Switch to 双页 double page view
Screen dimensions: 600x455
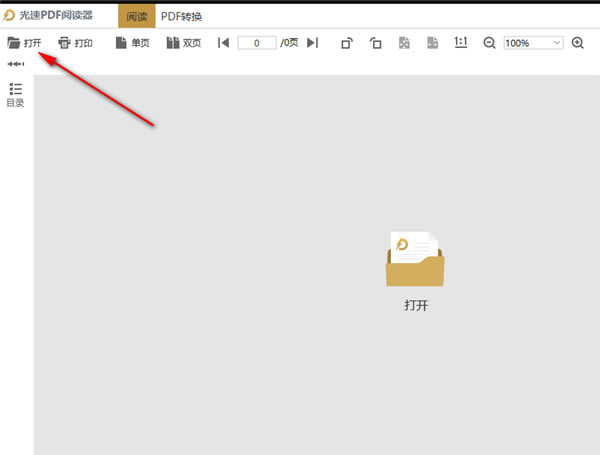(x=184, y=43)
